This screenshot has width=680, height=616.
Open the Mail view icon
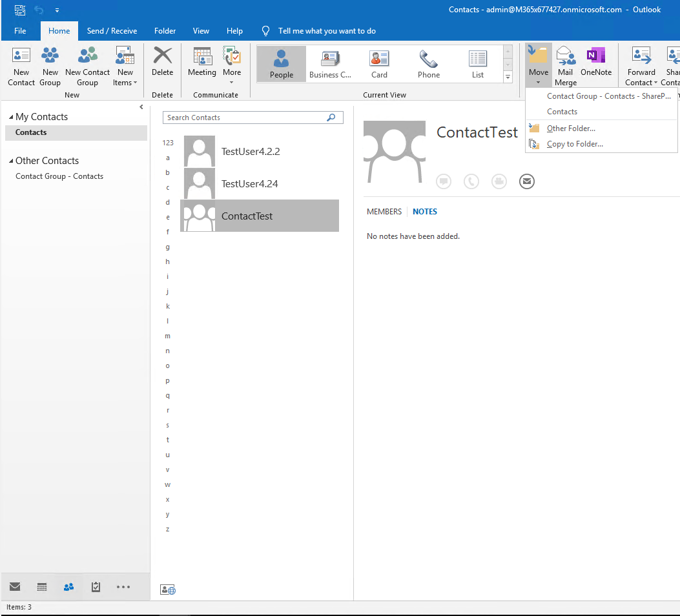pos(15,587)
